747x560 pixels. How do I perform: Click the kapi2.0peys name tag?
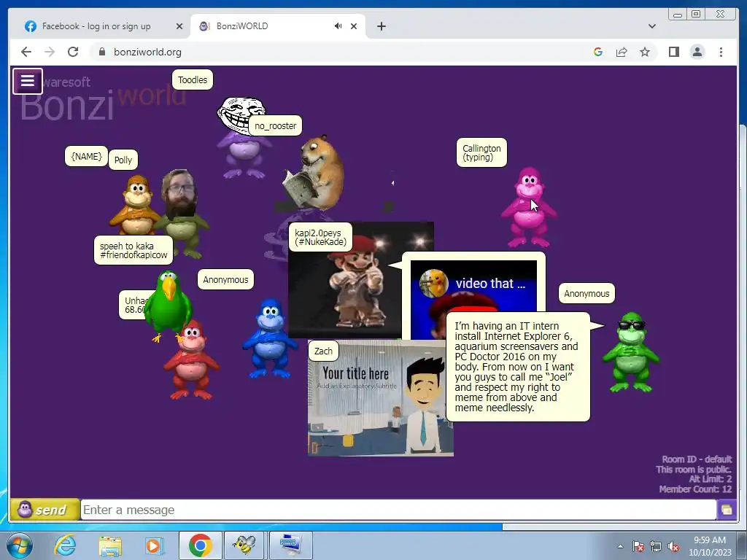(320, 237)
